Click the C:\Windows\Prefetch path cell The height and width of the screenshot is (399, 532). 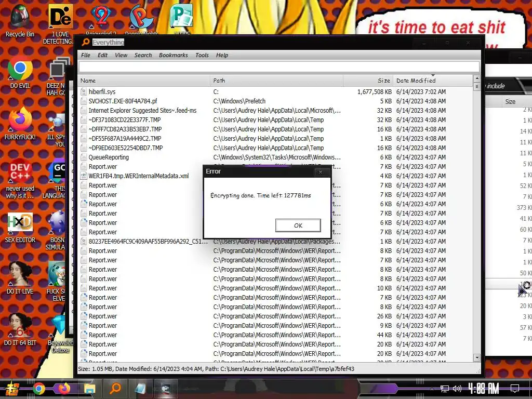point(239,101)
